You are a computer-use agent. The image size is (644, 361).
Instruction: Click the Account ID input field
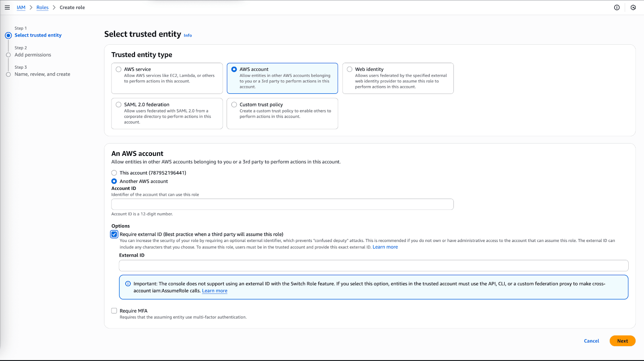click(x=282, y=204)
